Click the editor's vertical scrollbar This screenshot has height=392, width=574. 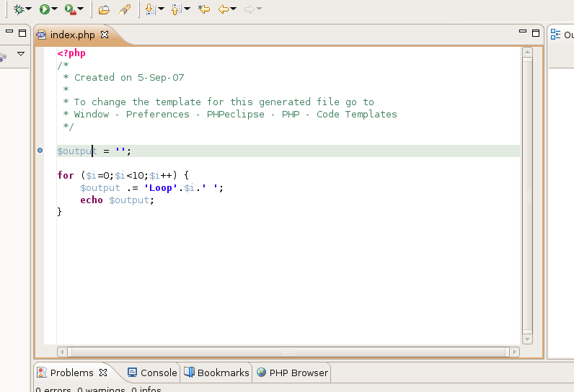coord(527,195)
